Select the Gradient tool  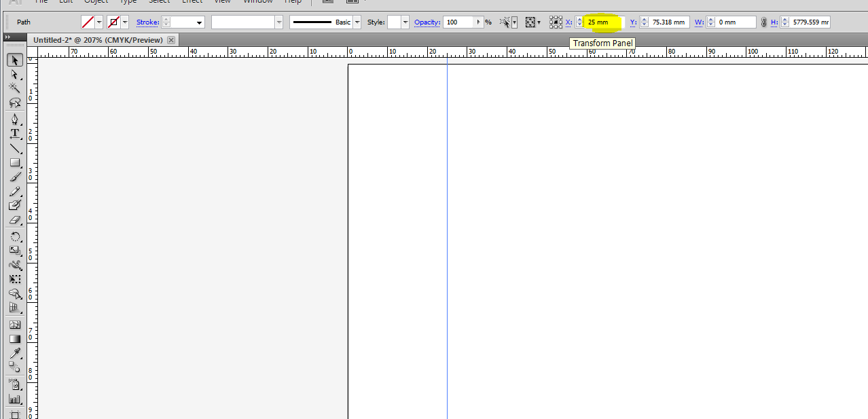point(14,339)
